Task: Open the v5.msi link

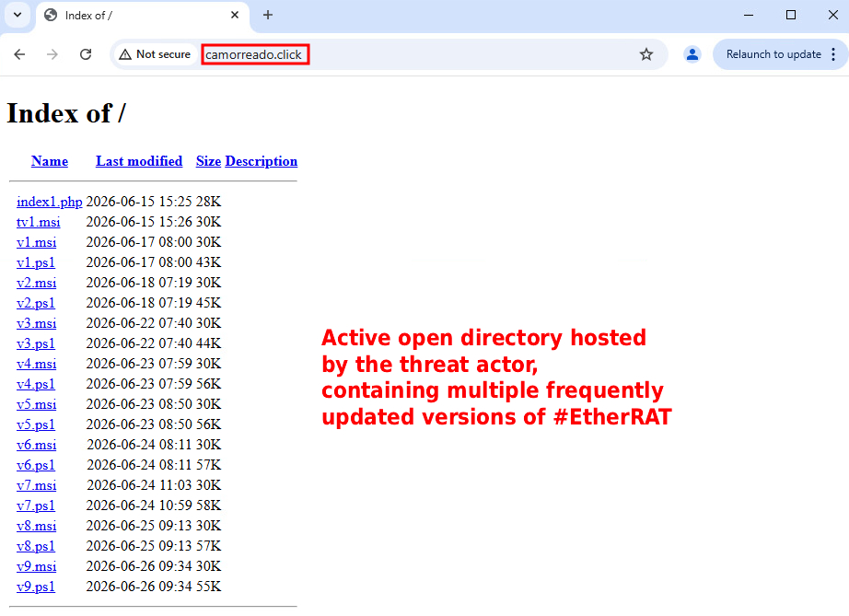Action: click(36, 404)
